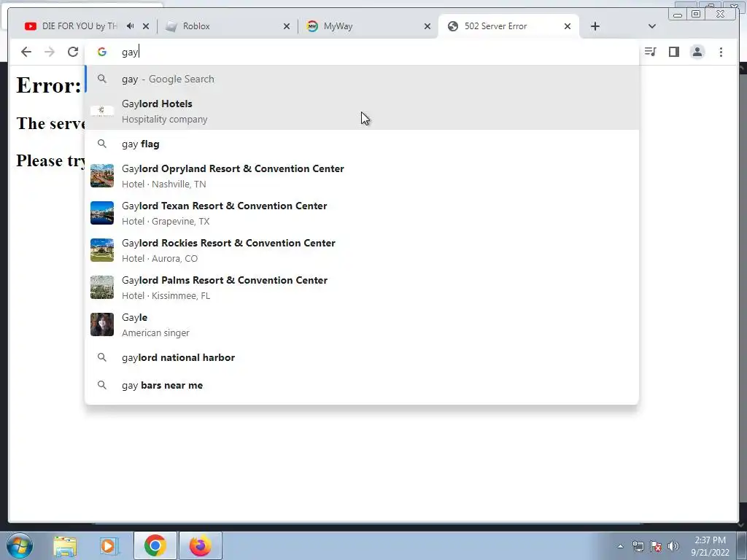The width and height of the screenshot is (747, 560).
Task: Open the Action Center flag icon
Action: 656,546
